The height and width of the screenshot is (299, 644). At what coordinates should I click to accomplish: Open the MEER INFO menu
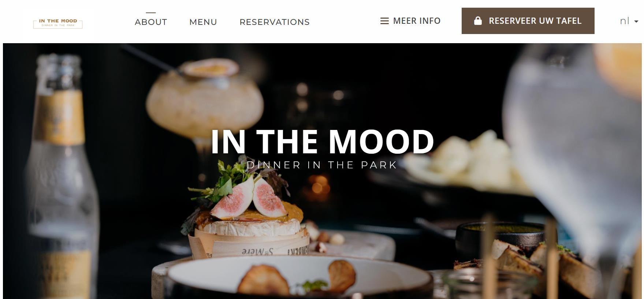[410, 21]
